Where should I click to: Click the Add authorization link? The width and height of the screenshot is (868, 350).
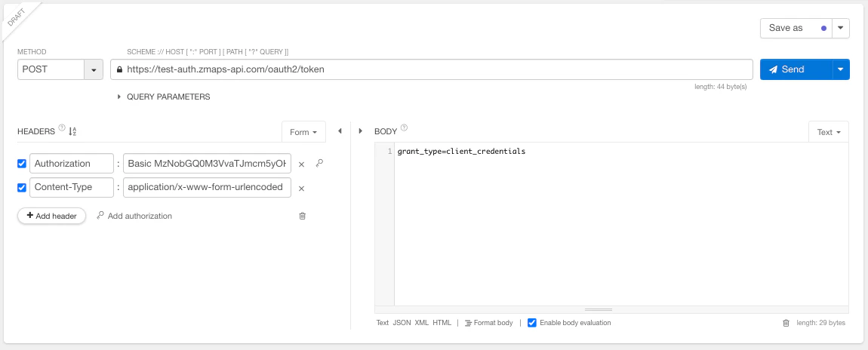134,216
